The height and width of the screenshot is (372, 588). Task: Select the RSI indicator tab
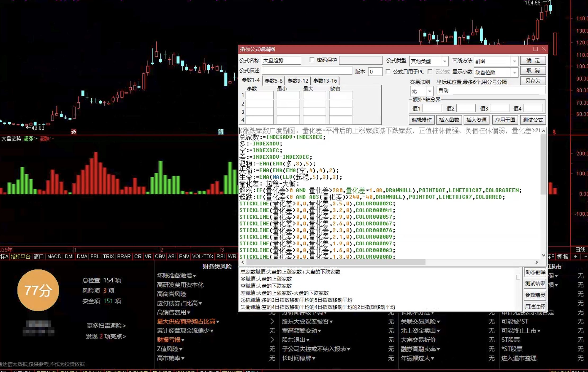(x=220, y=256)
